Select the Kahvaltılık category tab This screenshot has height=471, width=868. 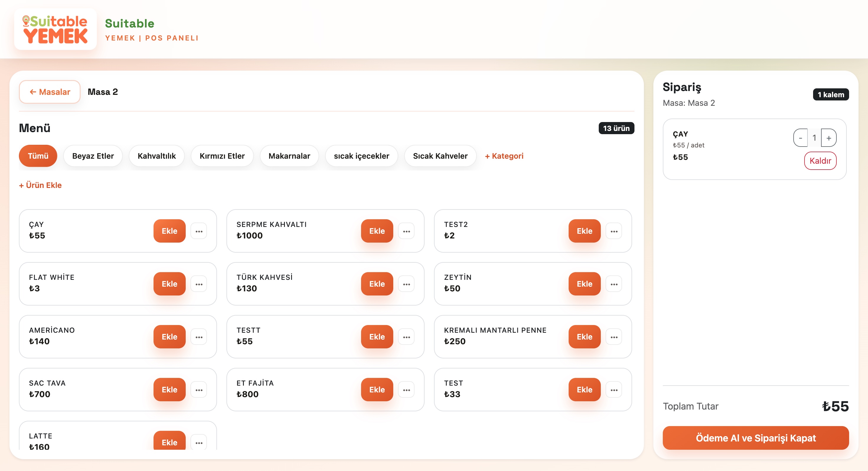[x=157, y=156]
